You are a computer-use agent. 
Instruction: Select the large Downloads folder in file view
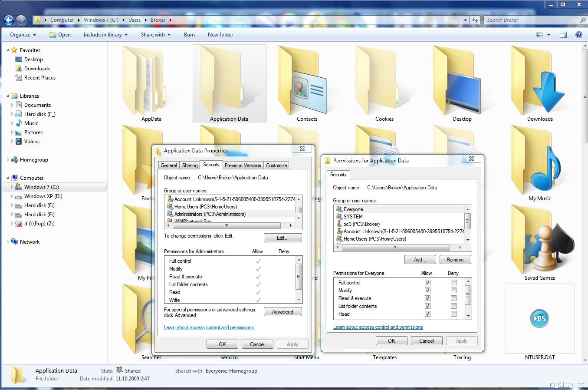pos(540,84)
